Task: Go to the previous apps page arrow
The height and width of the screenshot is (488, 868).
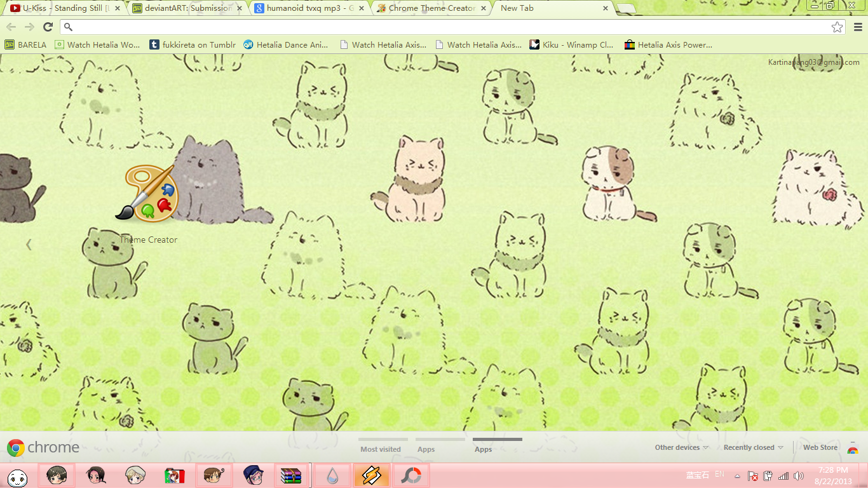Action: tap(29, 244)
